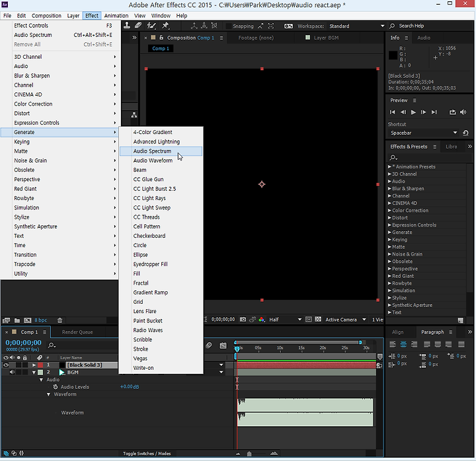Image resolution: width=476 pixels, height=461 pixels.
Task: Open the Half resolution dropdown
Action: click(x=285, y=320)
